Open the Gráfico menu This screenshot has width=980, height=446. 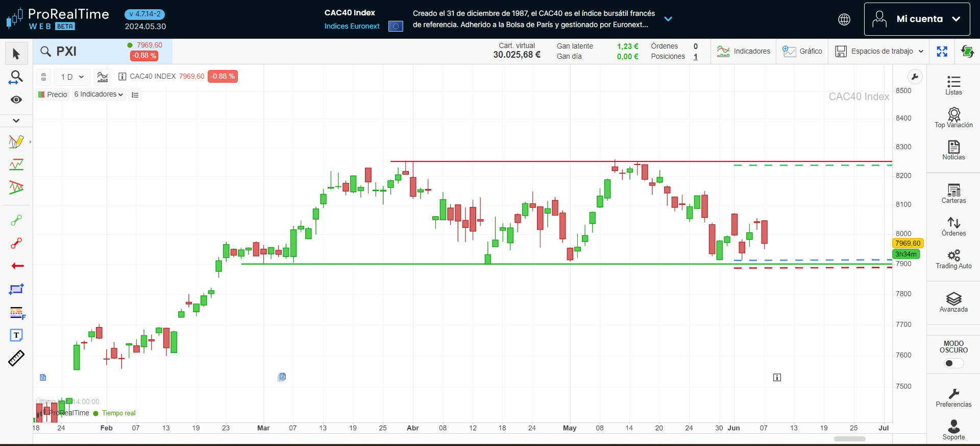point(802,52)
